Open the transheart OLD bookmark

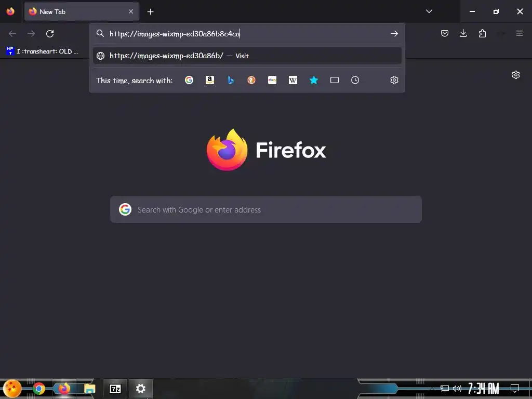tap(43, 51)
